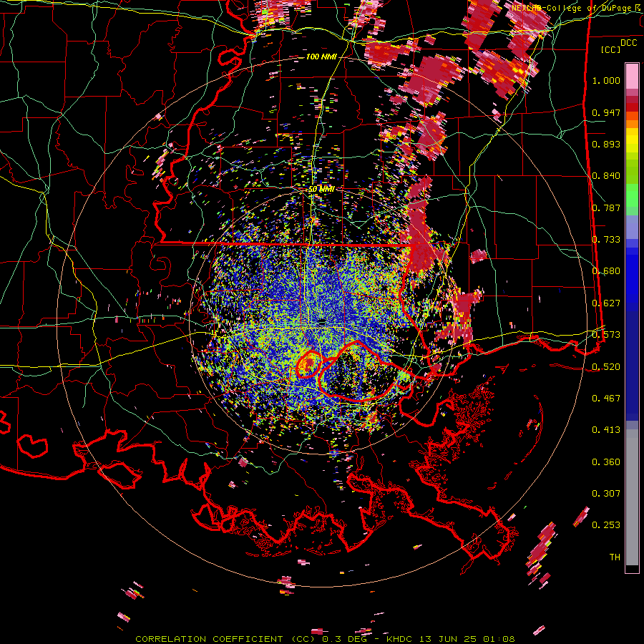This screenshot has width=644, height=644.
Task: Click the DCC product label above the scale
Action: pyautogui.click(x=628, y=43)
